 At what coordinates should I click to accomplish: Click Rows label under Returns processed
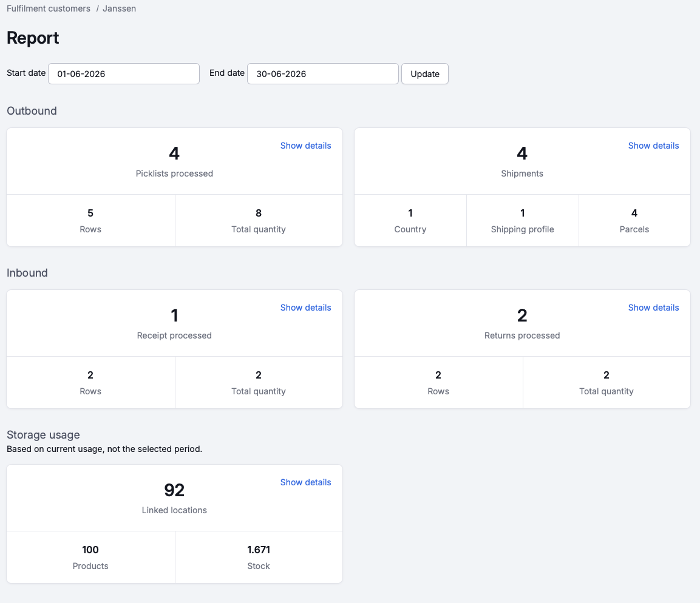point(438,391)
